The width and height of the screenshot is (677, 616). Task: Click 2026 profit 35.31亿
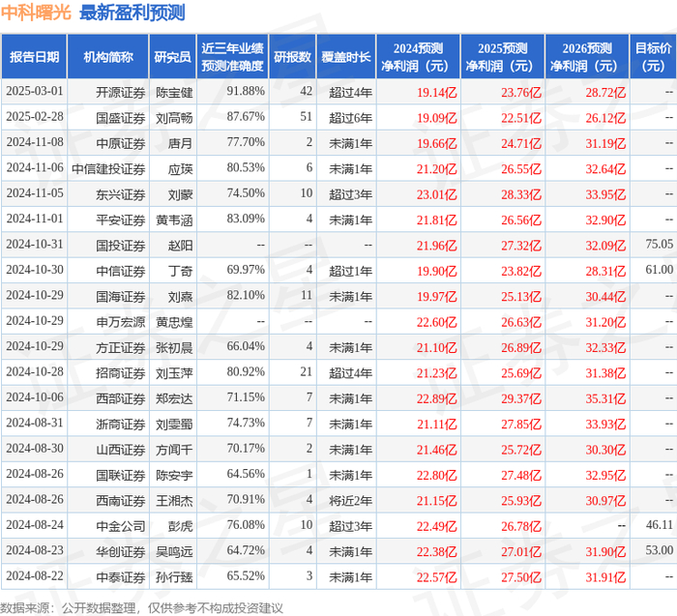tap(605, 398)
